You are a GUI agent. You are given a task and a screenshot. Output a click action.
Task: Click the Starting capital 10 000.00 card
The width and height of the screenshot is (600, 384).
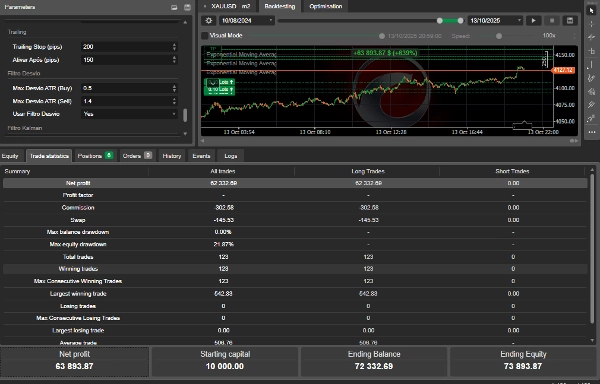point(225,361)
